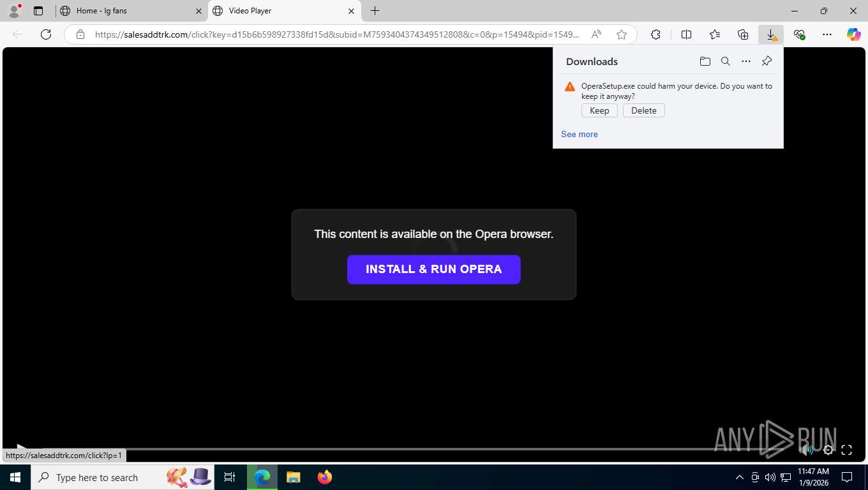Delete the OperaSetup.exe download
Image resolution: width=868 pixels, height=490 pixels.
(644, 110)
